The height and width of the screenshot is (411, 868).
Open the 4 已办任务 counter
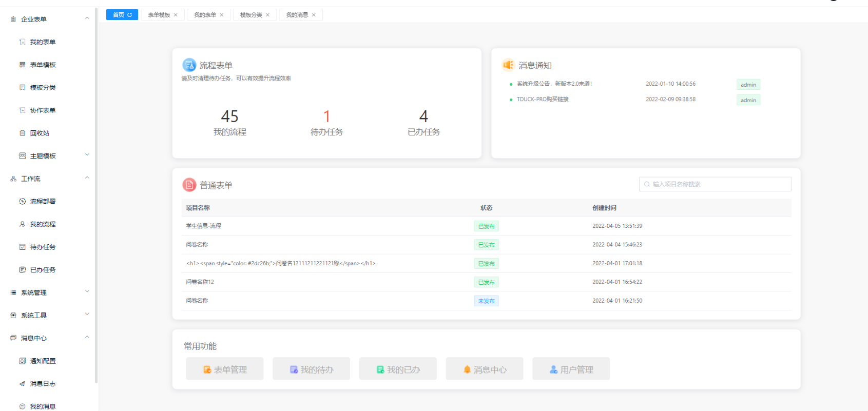pyautogui.click(x=423, y=123)
